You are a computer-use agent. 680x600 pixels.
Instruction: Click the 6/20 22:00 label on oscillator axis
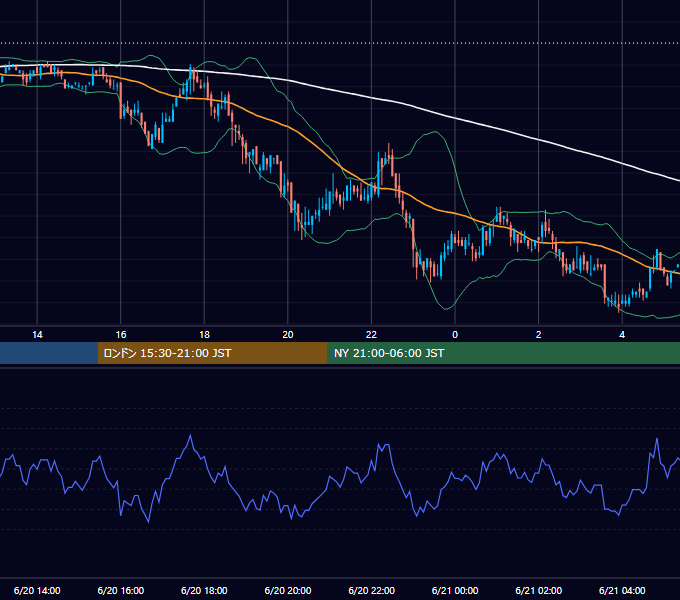371,590
